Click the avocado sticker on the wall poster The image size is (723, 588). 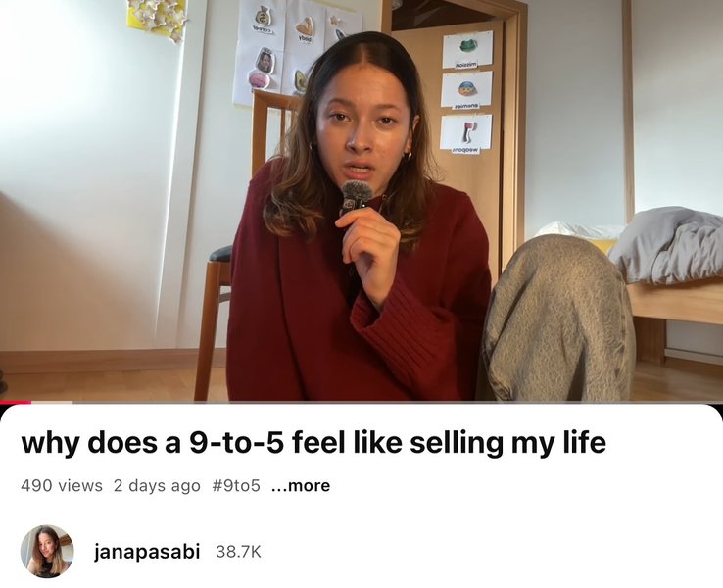click(x=300, y=81)
